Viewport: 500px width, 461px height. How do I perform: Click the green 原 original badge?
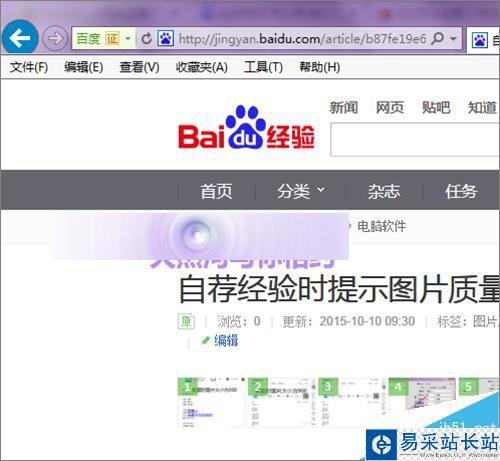pos(186,321)
